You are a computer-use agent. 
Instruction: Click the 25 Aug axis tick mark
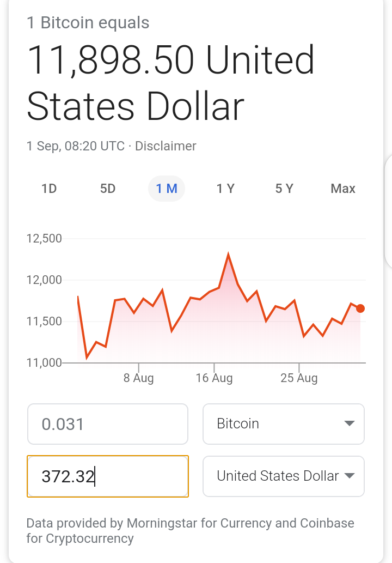[x=299, y=367]
